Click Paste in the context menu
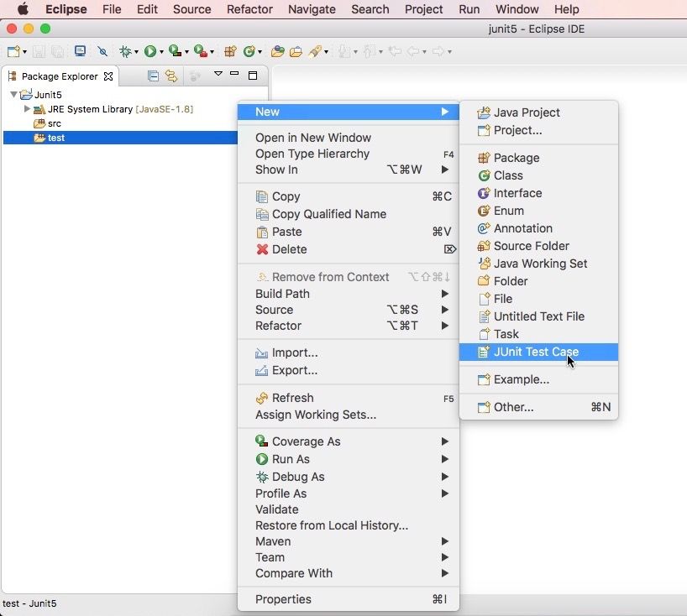Viewport: 687px width, 616px height. point(349,232)
